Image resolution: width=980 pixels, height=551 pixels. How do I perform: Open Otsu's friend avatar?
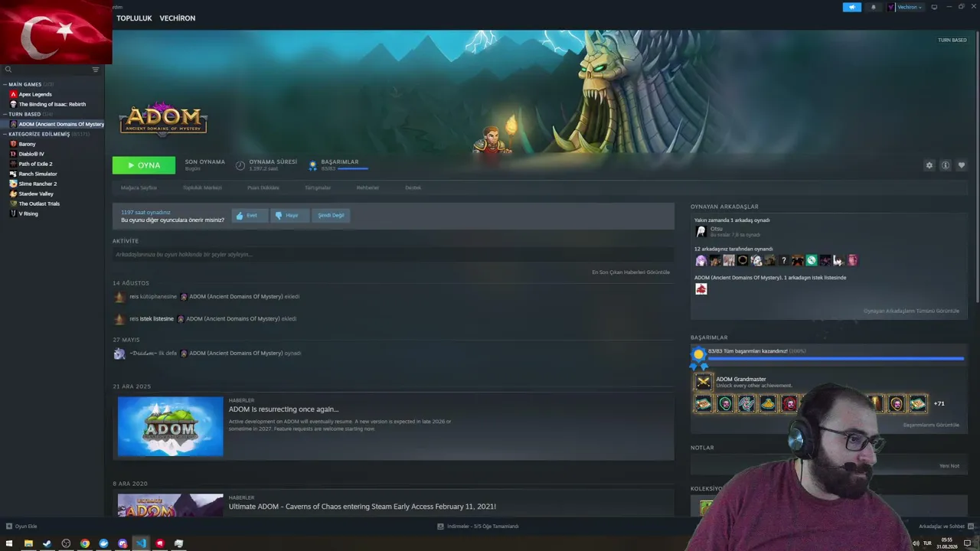[x=701, y=231]
